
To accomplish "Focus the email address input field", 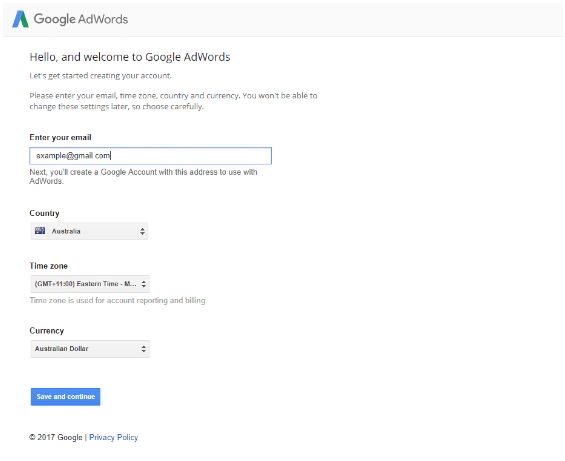I will click(151, 156).
